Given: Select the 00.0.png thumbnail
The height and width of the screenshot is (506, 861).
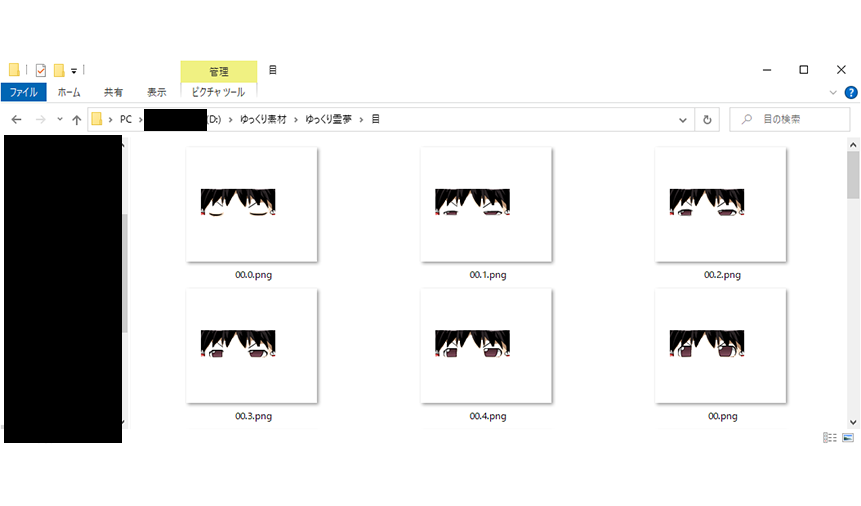Looking at the screenshot, I should [x=252, y=204].
